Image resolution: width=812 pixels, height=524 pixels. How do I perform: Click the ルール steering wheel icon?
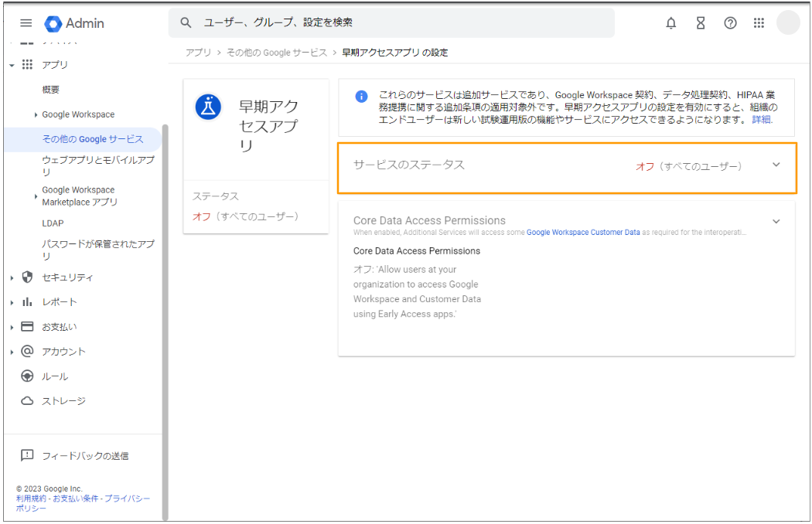pos(27,376)
